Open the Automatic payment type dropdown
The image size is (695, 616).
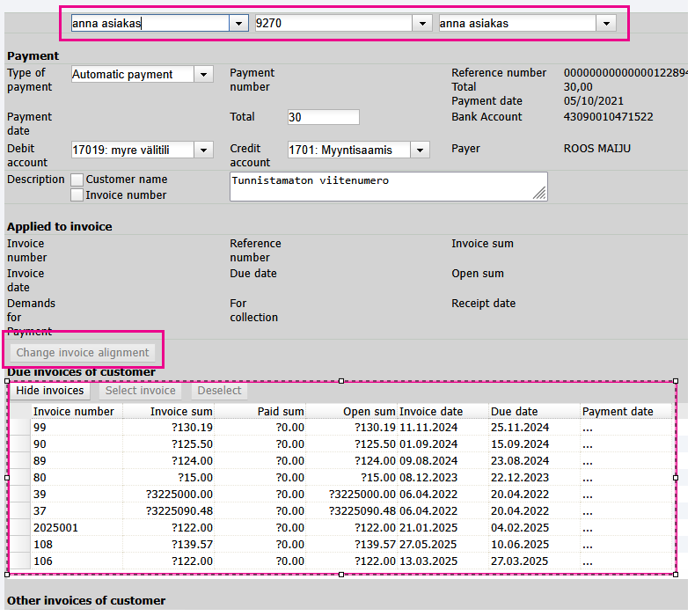click(x=203, y=74)
